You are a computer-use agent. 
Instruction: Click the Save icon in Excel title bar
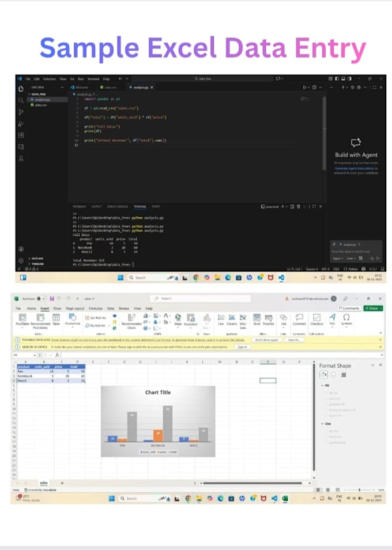tap(52, 299)
